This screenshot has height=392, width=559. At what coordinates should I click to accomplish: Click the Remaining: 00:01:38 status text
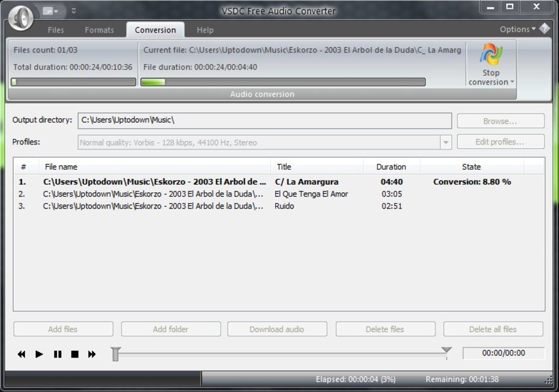tap(462, 380)
